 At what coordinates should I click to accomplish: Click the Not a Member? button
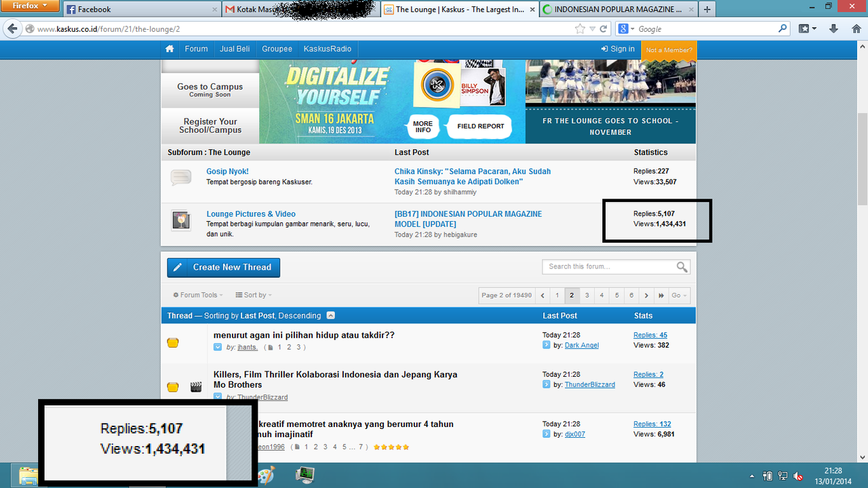[x=669, y=50]
